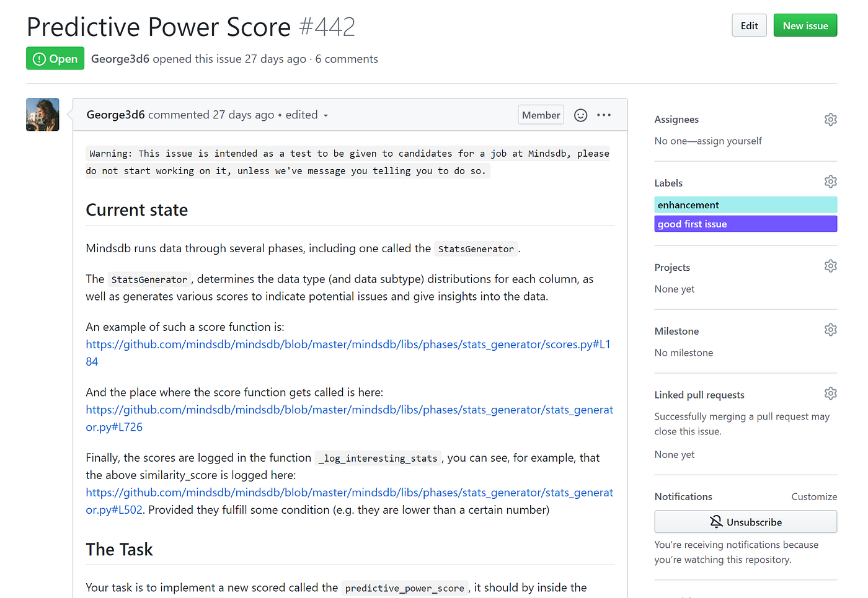Viewport: 868px width, 598px height.
Task: Open the emoji reaction picker on George3d6's comment
Action: [580, 115]
